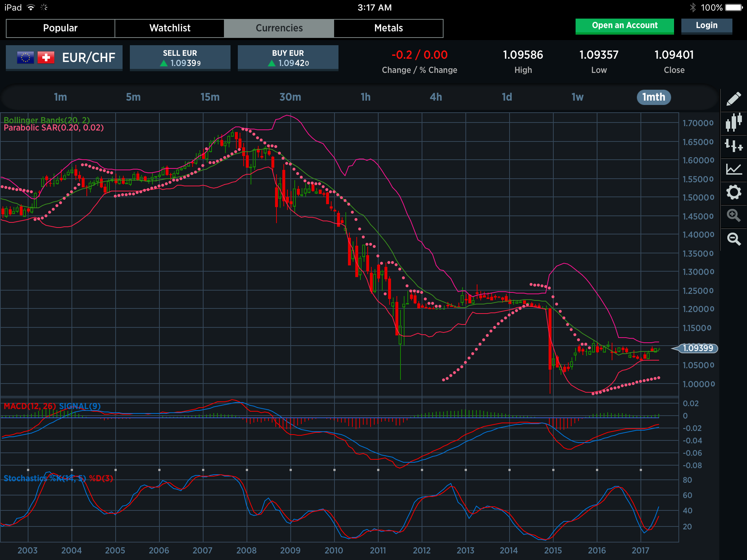The height and width of the screenshot is (560, 747).
Task: Tap the %D(3) label
Action: tap(101, 478)
